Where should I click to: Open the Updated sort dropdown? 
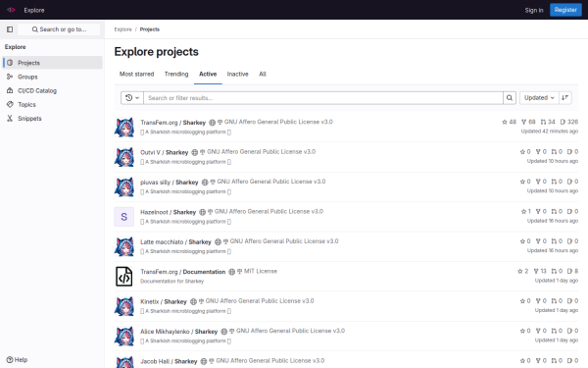click(539, 97)
